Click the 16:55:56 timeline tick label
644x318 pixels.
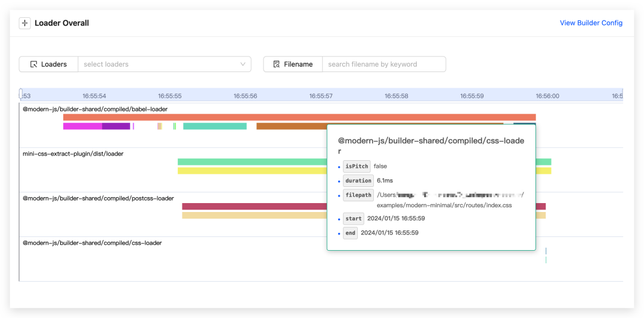245,96
